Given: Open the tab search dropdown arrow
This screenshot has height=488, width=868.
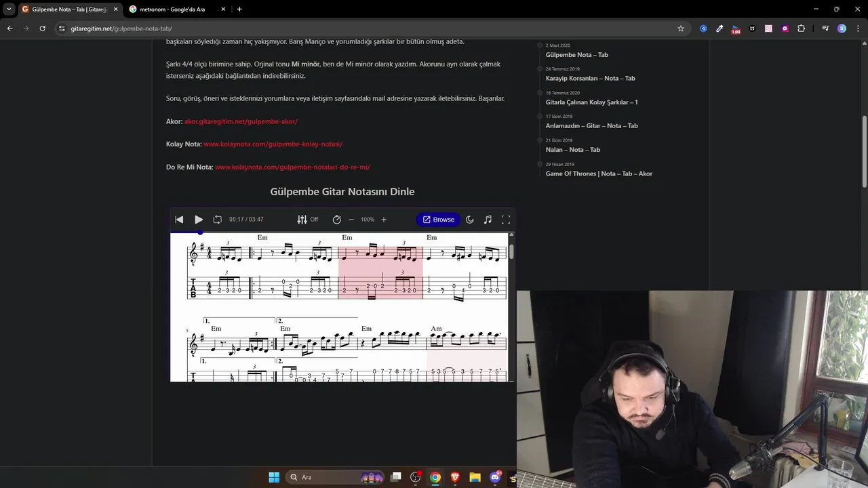Looking at the screenshot, I should [9, 9].
